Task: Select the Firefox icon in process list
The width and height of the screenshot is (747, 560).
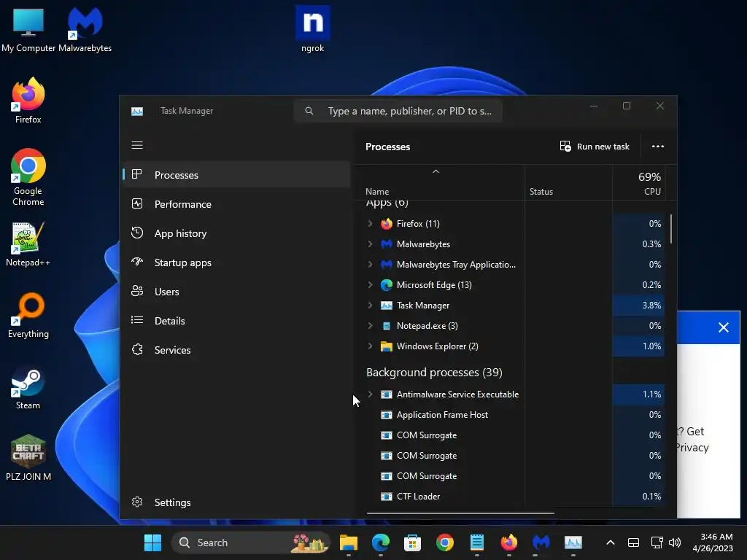Action: pyautogui.click(x=387, y=223)
